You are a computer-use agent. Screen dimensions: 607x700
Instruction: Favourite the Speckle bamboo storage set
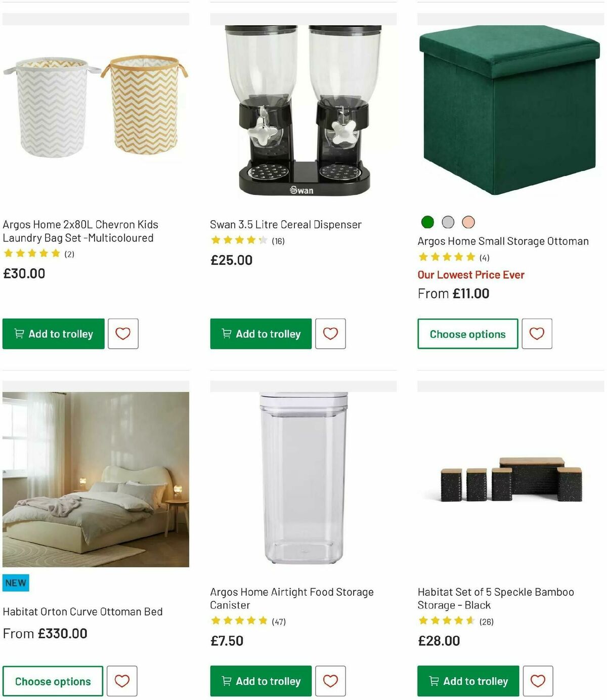pos(537,681)
